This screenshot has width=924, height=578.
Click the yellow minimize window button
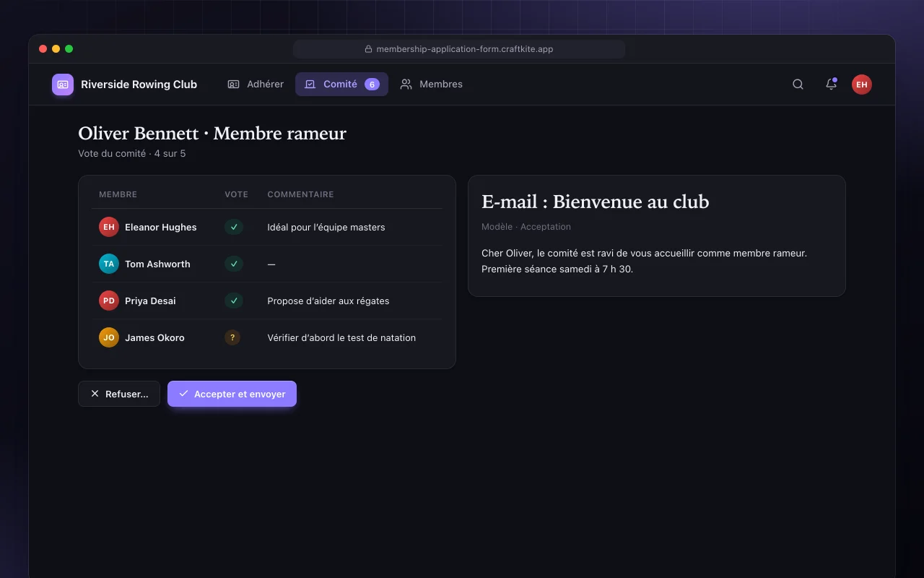tap(56, 49)
